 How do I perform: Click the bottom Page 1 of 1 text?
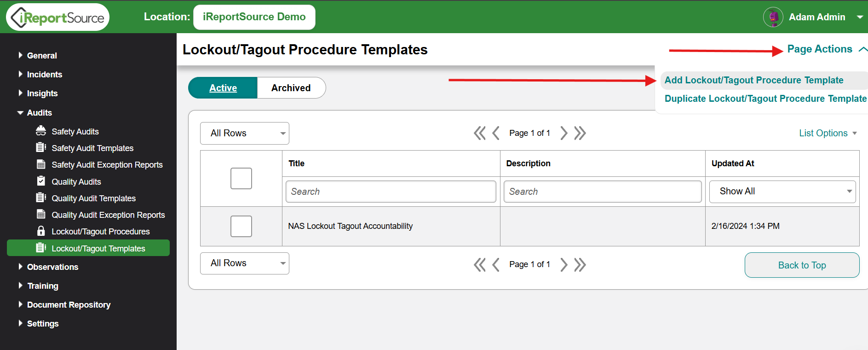coord(529,264)
